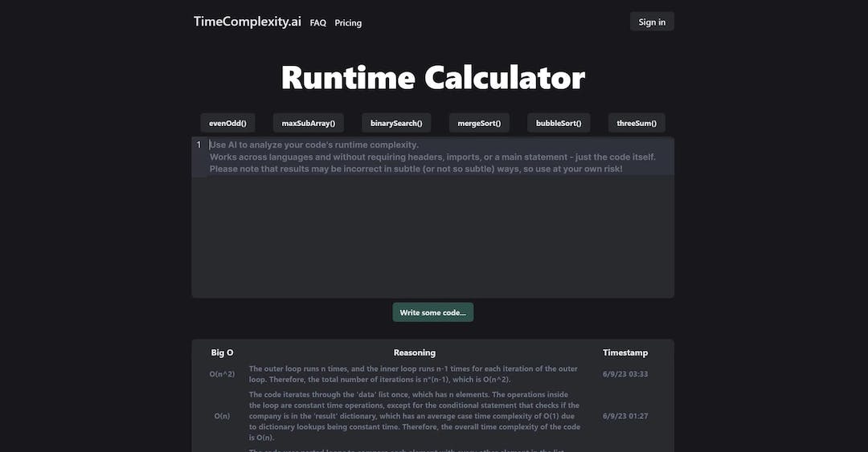Load the binarySearch() example
Viewport: 868px width, 452px height.
(x=396, y=123)
